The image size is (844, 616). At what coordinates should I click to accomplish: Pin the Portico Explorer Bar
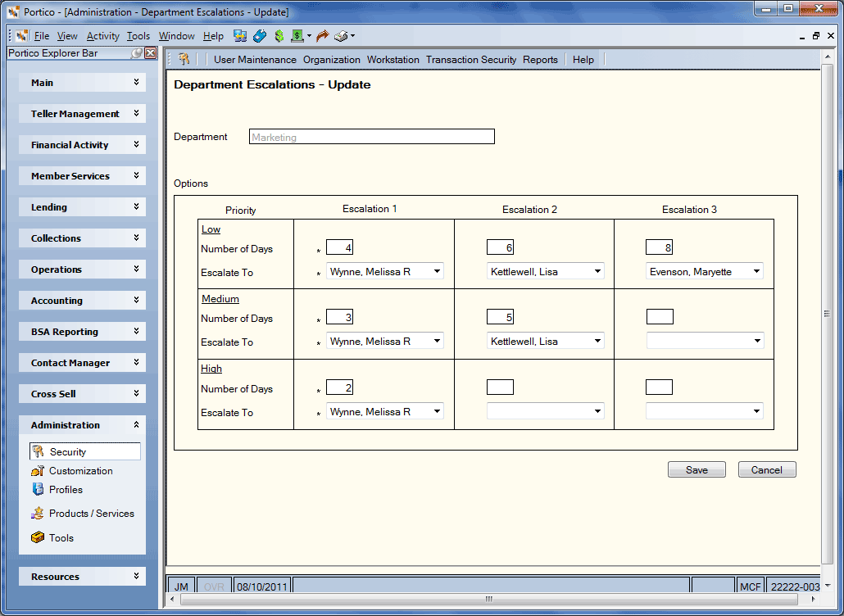(x=138, y=53)
